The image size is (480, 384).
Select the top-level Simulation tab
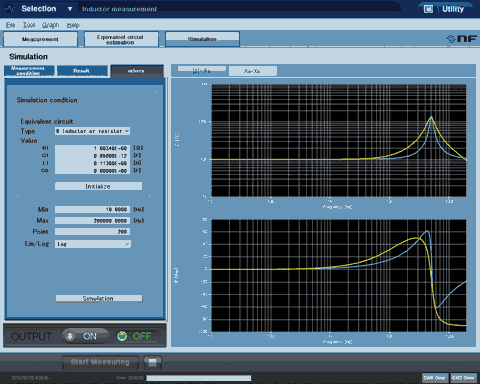pos(202,39)
